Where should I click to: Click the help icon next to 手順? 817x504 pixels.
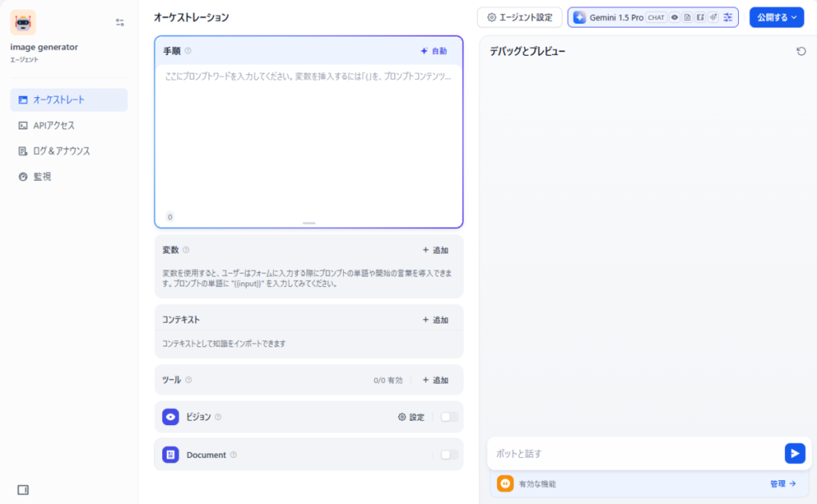(x=188, y=51)
